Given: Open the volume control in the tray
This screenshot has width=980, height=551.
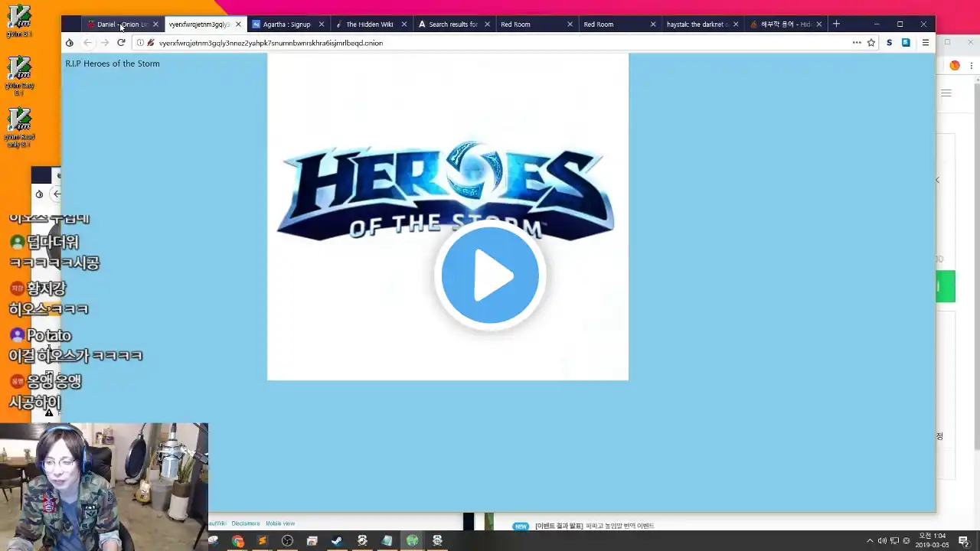Looking at the screenshot, I should (x=882, y=541).
